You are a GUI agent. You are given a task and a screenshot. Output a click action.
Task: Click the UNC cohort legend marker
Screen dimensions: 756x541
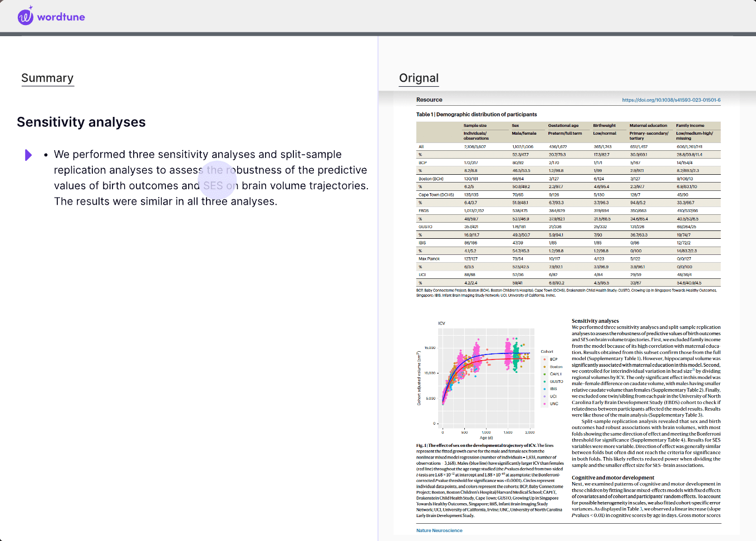point(544,404)
